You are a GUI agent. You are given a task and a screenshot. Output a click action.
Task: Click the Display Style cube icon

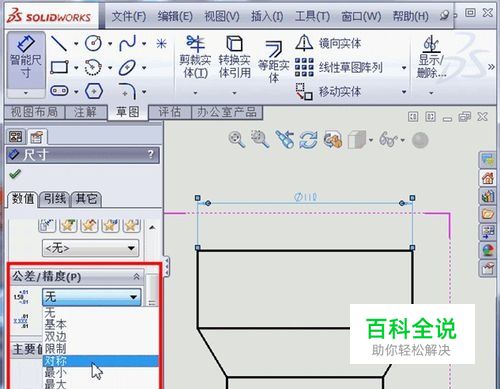tap(357, 139)
